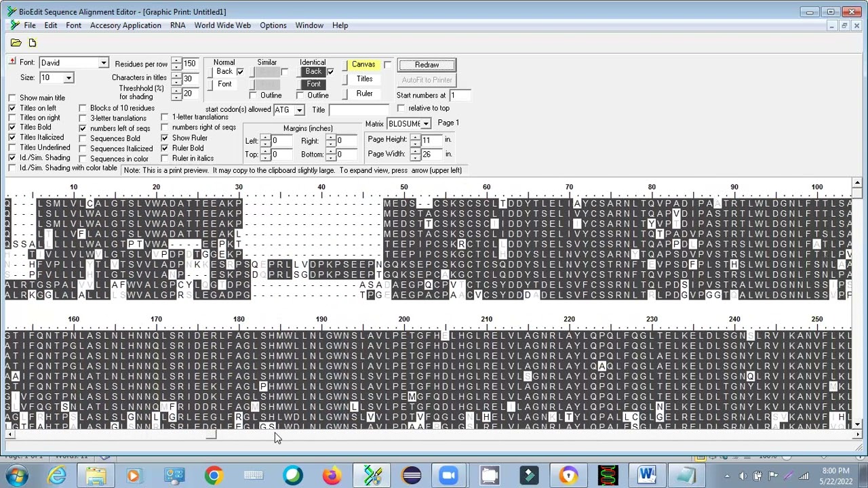This screenshot has height=488, width=868.
Task: Click the volume icon in system tray
Action: (743, 476)
